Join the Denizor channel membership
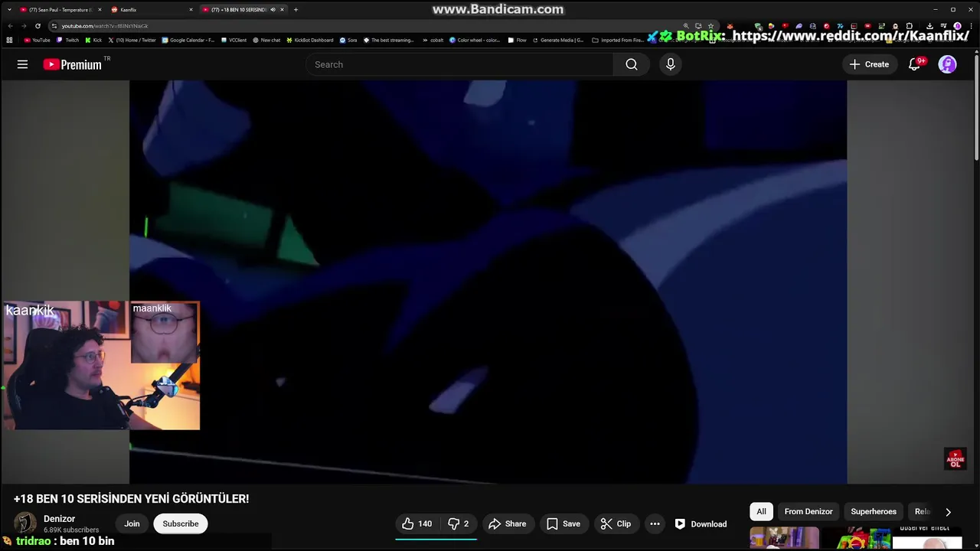 point(132,523)
